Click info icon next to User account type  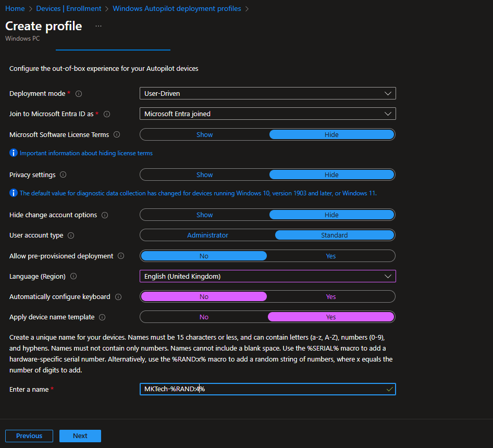tap(71, 235)
